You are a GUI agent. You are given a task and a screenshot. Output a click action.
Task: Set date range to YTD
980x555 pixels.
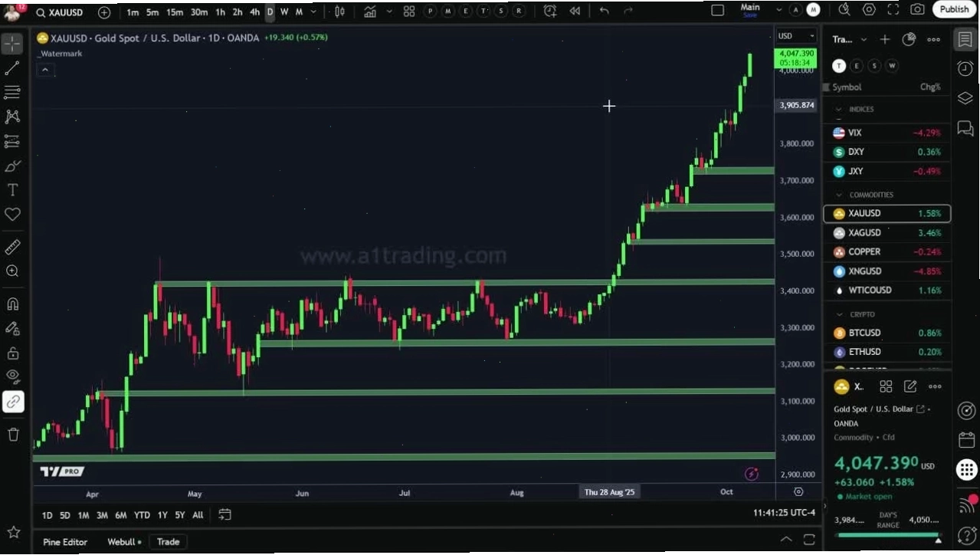point(142,515)
